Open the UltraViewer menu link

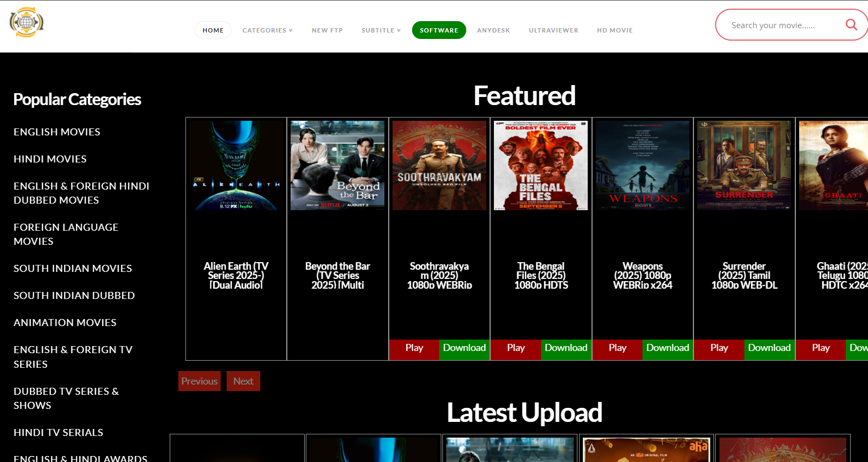pyautogui.click(x=554, y=30)
